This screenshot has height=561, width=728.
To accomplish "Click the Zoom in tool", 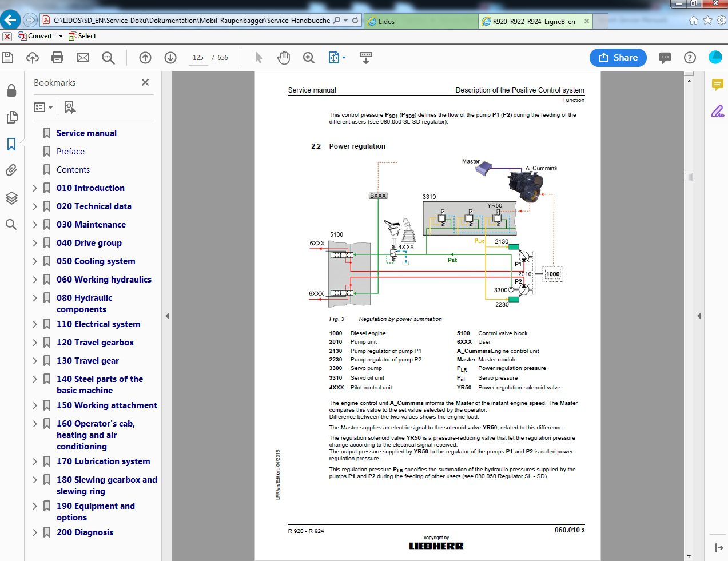I will pyautogui.click(x=309, y=58).
